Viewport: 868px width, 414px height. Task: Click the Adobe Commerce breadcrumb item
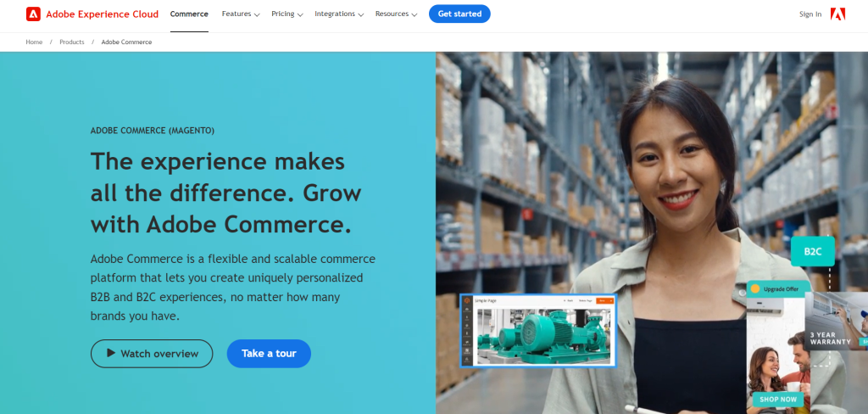(127, 42)
